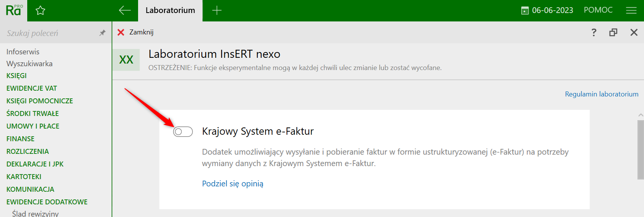
Task: Switch to the Laboratorium tab
Action: 170,10
